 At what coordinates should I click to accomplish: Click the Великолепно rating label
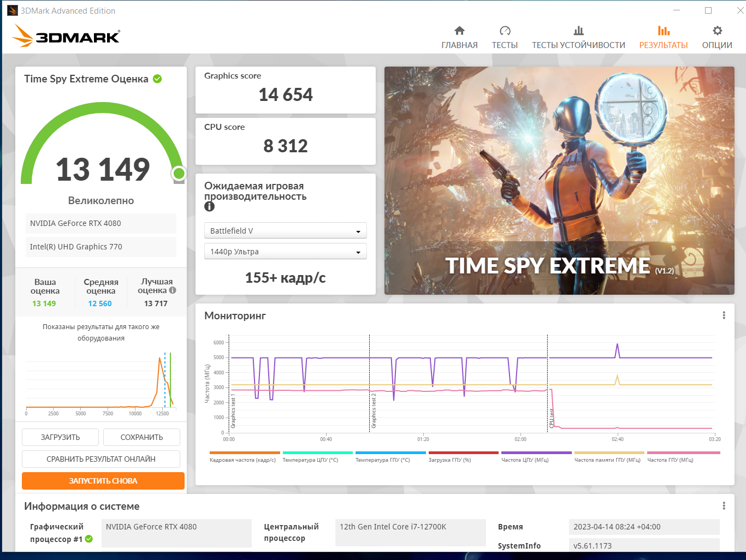click(101, 200)
